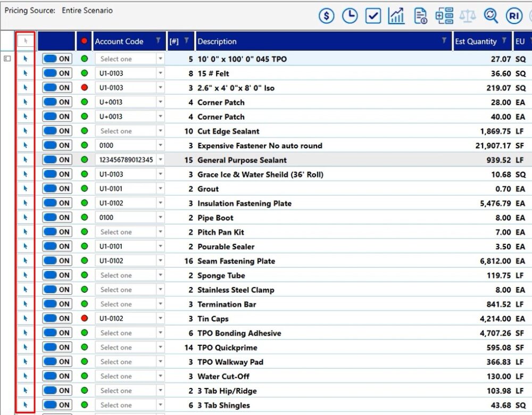
Task: Open the growth chart icon
Action: tap(396, 16)
